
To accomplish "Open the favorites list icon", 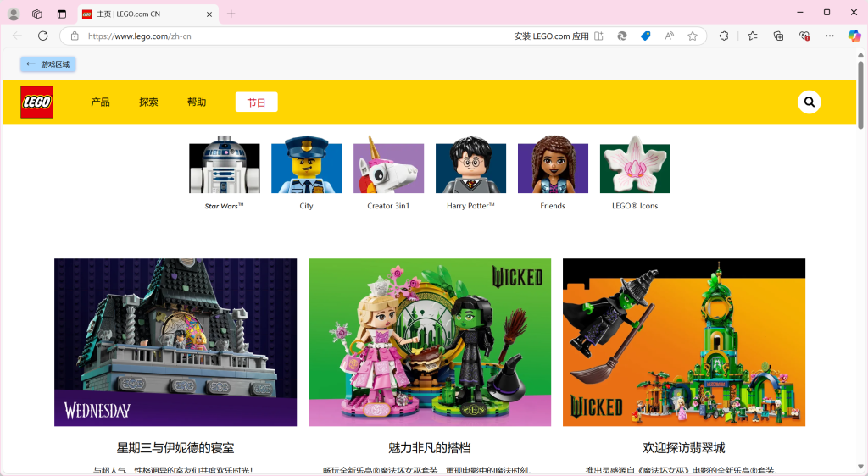I will click(753, 36).
